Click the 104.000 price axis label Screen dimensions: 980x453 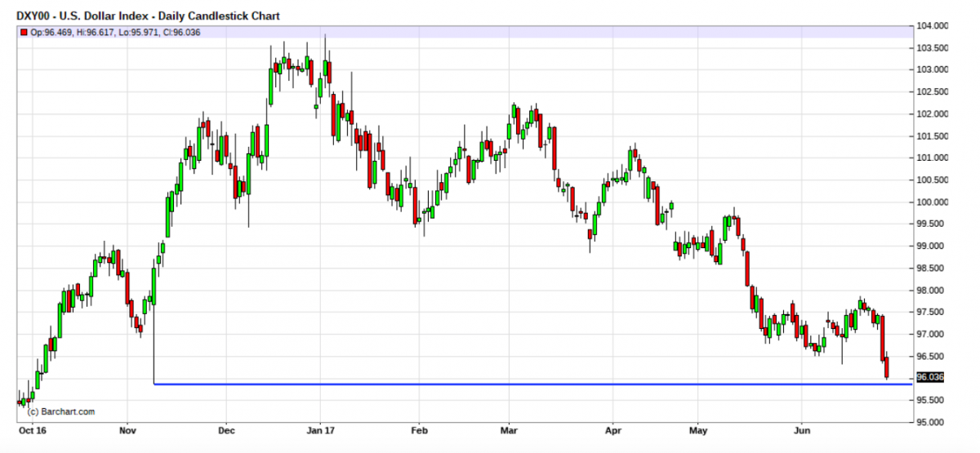coord(933,26)
